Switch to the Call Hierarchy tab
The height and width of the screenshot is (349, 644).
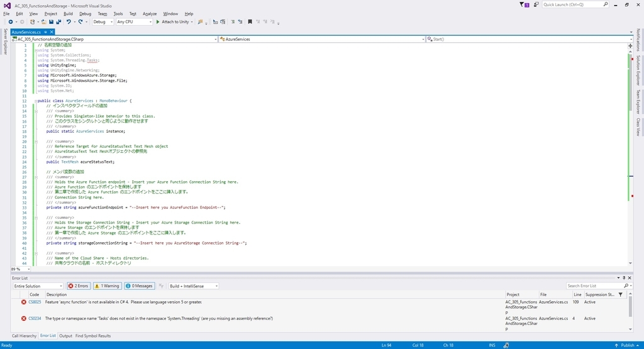[25, 336]
